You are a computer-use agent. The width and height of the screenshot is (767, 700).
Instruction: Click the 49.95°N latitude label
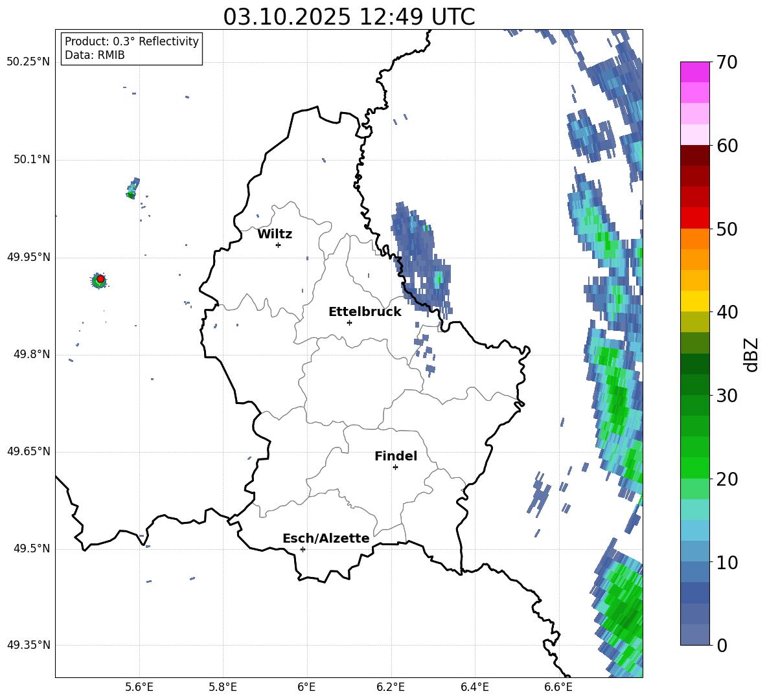[29, 257]
